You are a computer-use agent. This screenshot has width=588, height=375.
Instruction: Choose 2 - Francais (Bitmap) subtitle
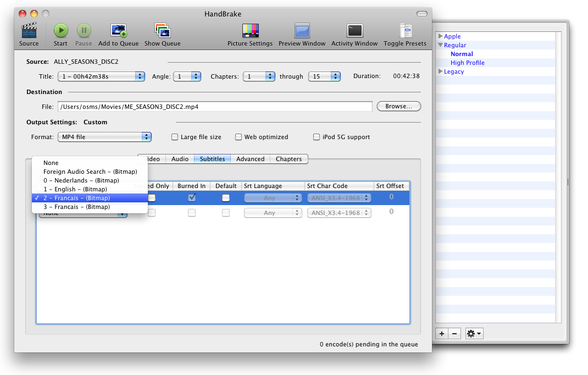[x=90, y=198]
